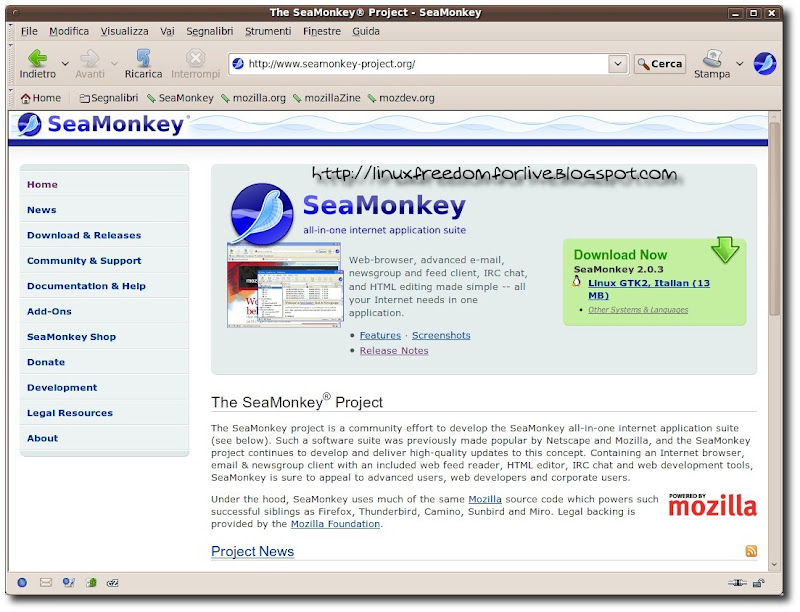Click the Cerca search button
The width and height of the screenshot is (800, 612).
[x=660, y=64]
